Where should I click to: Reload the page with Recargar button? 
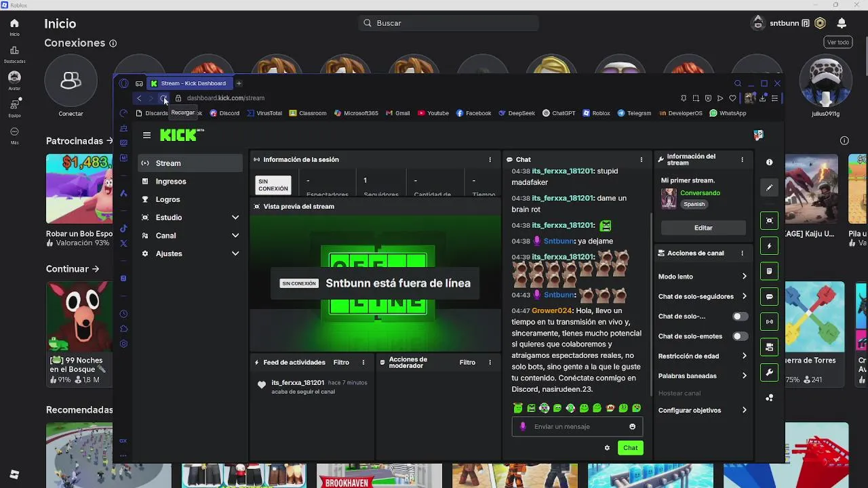click(163, 98)
